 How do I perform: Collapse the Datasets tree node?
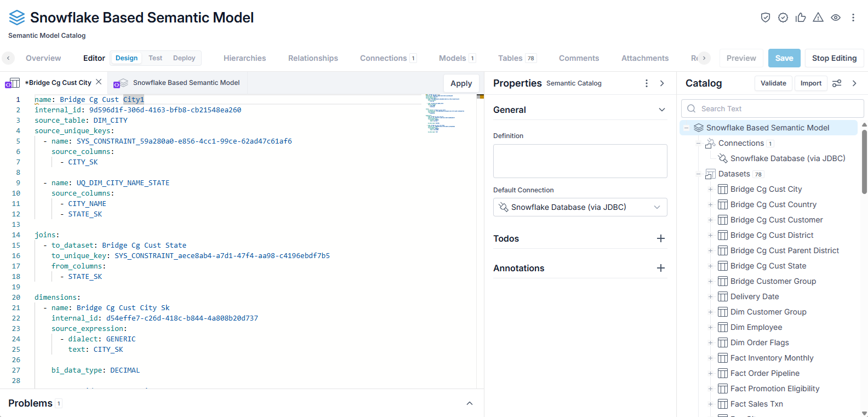[x=699, y=174]
